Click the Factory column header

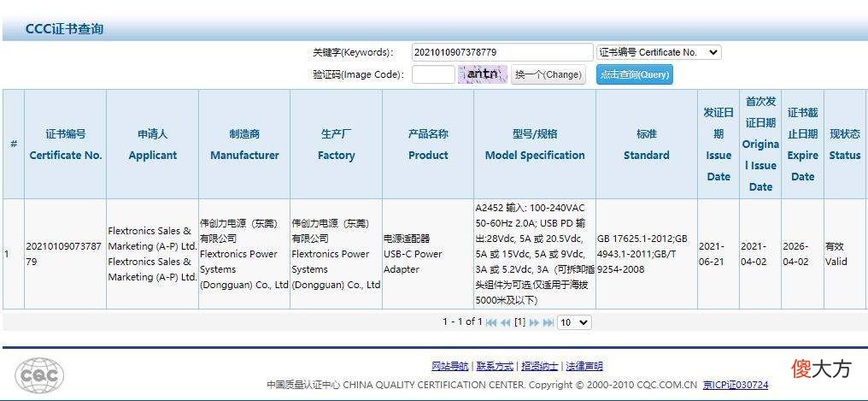[336, 144]
